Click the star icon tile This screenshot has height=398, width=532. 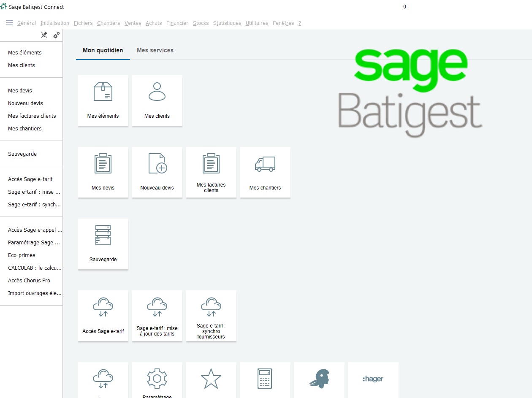coord(211,380)
